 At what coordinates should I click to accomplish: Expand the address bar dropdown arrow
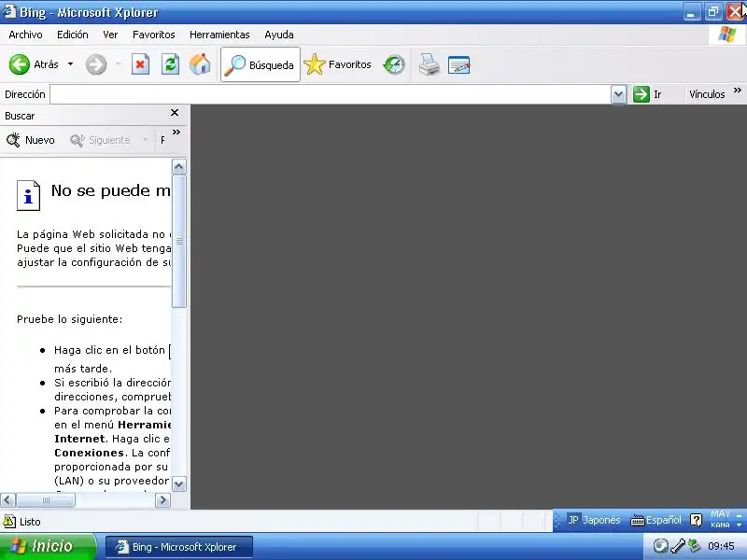(618, 94)
